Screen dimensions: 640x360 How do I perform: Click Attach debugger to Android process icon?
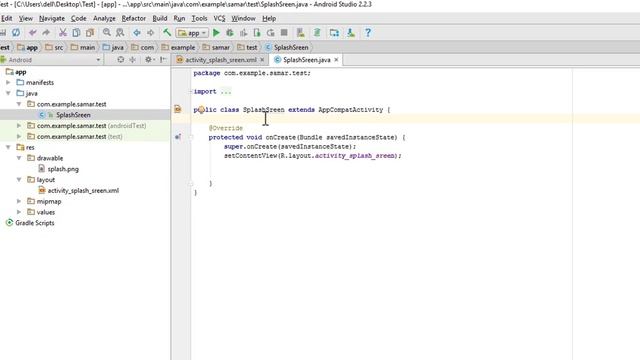point(257,33)
